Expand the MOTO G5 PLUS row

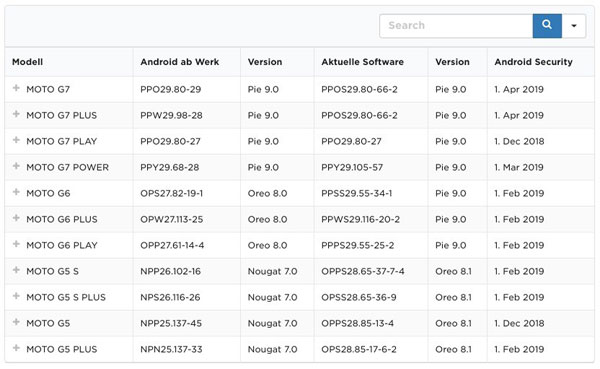(x=16, y=348)
